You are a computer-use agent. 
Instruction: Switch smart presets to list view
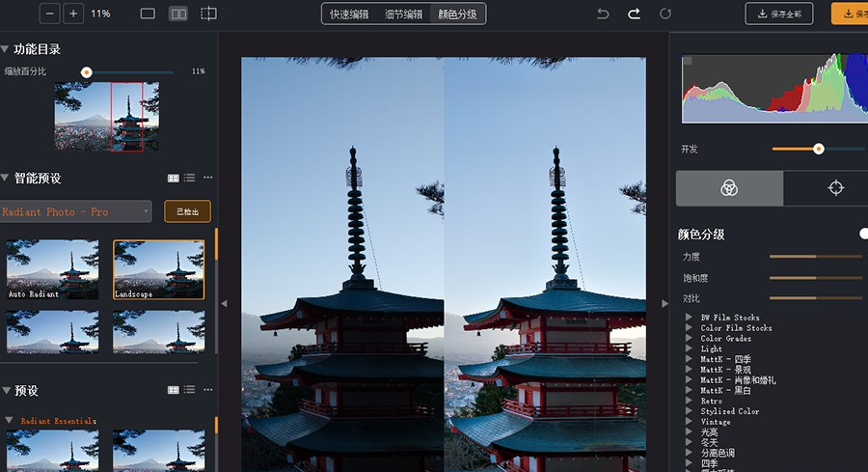[190, 178]
